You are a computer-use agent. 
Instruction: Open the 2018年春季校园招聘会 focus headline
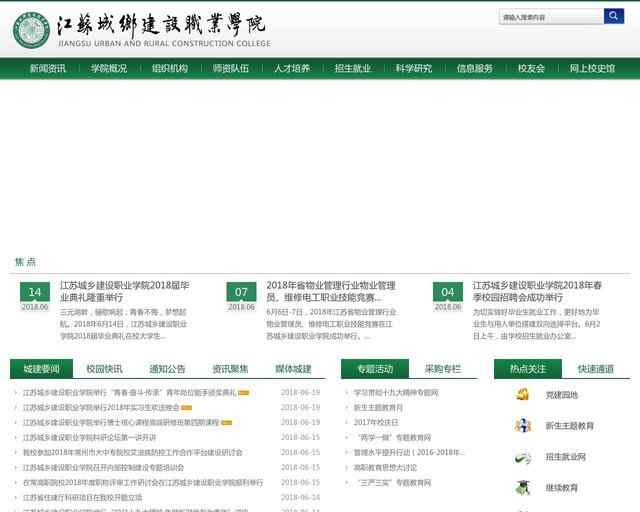pos(537,291)
